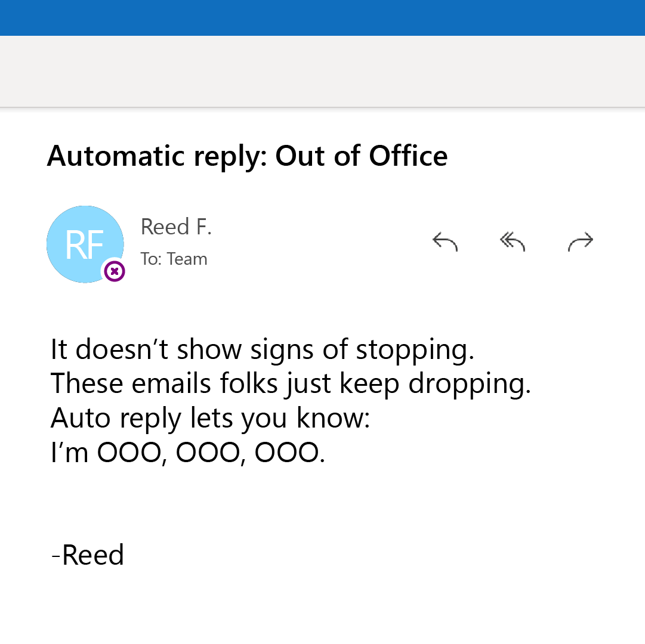645x644 pixels.
Task: Click the gray toolbar strip below the header
Action: (x=322, y=71)
